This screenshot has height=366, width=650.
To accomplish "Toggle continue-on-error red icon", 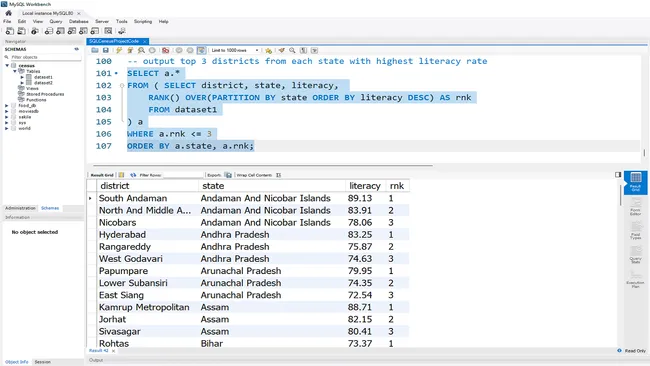I will click(x=165, y=50).
